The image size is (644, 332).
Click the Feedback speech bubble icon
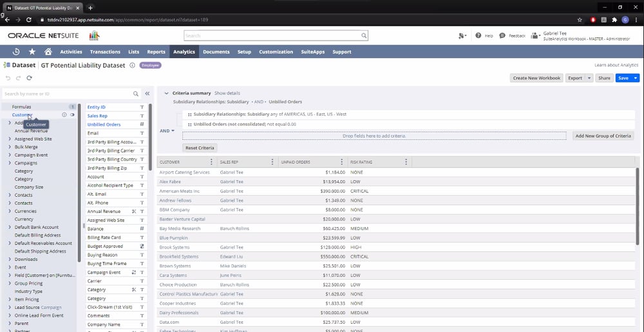point(502,35)
